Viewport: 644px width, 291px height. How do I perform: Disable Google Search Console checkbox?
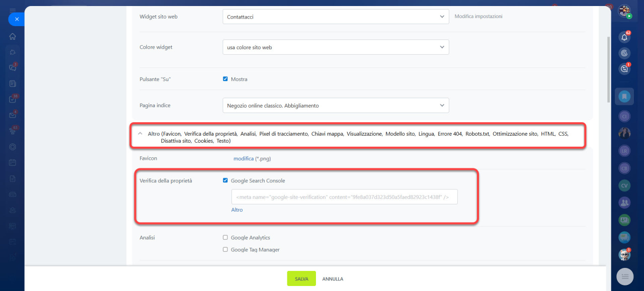tap(225, 180)
